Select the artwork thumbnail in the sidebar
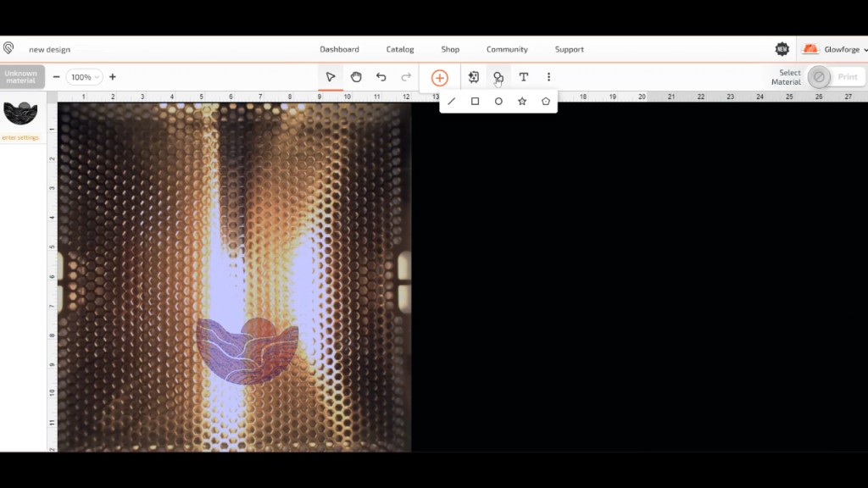 20,114
